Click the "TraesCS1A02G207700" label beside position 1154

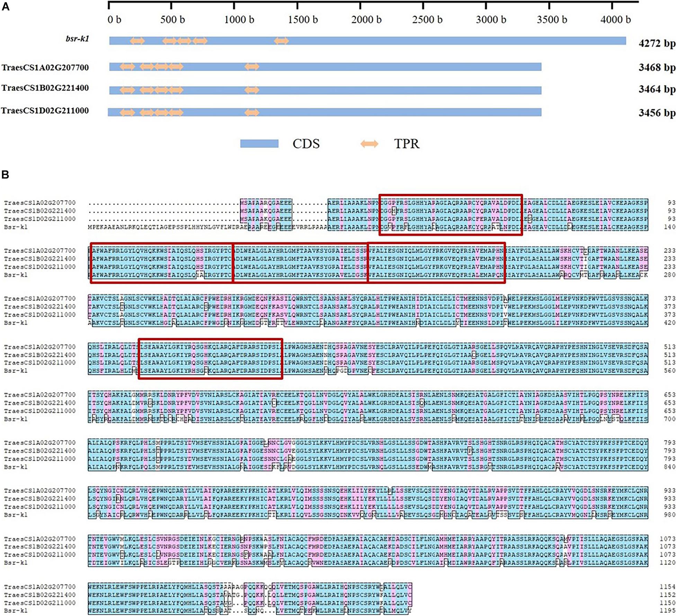click(x=40, y=587)
